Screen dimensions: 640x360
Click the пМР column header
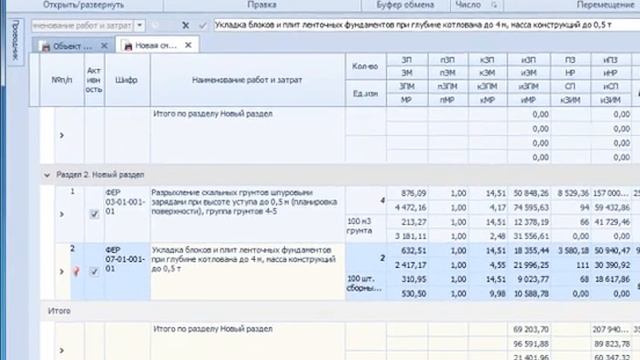tap(448, 100)
